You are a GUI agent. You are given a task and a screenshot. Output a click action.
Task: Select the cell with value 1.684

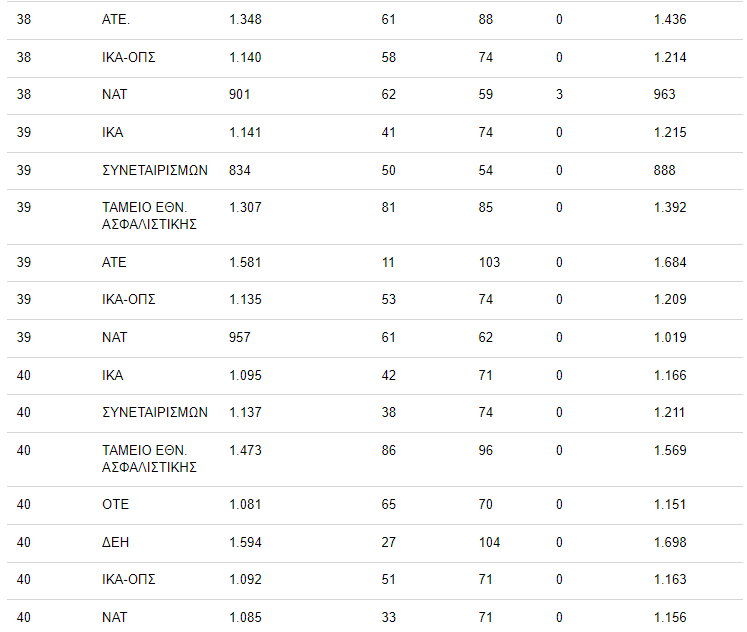(x=670, y=263)
